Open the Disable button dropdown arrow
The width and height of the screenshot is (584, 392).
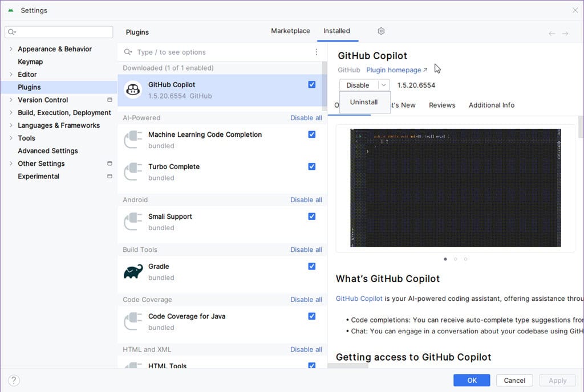(384, 85)
